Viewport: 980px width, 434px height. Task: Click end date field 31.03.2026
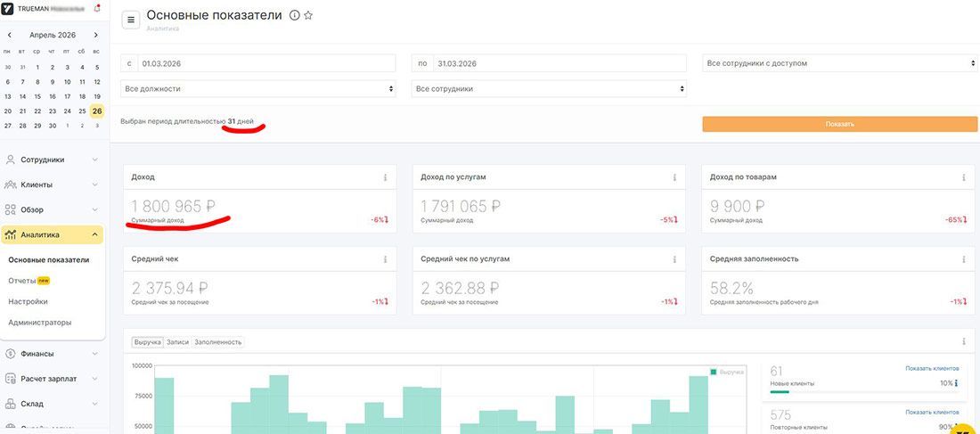(x=559, y=63)
